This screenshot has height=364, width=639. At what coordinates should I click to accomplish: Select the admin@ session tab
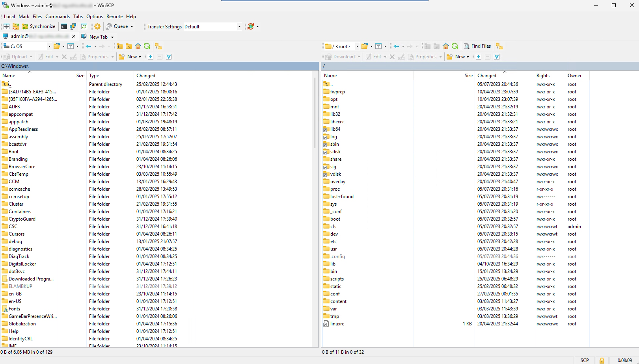click(x=39, y=36)
